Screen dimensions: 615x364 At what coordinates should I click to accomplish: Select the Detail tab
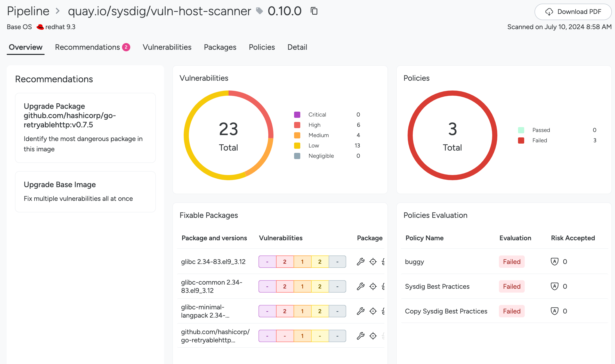pos(297,47)
